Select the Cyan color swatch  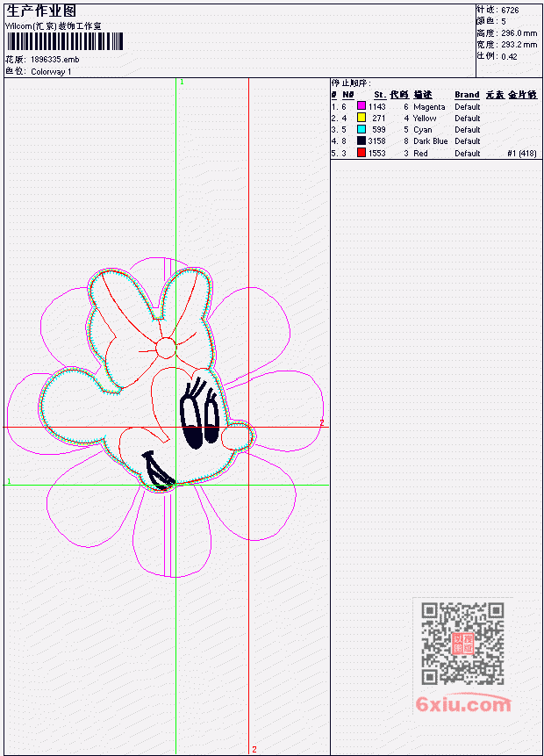[x=361, y=129]
